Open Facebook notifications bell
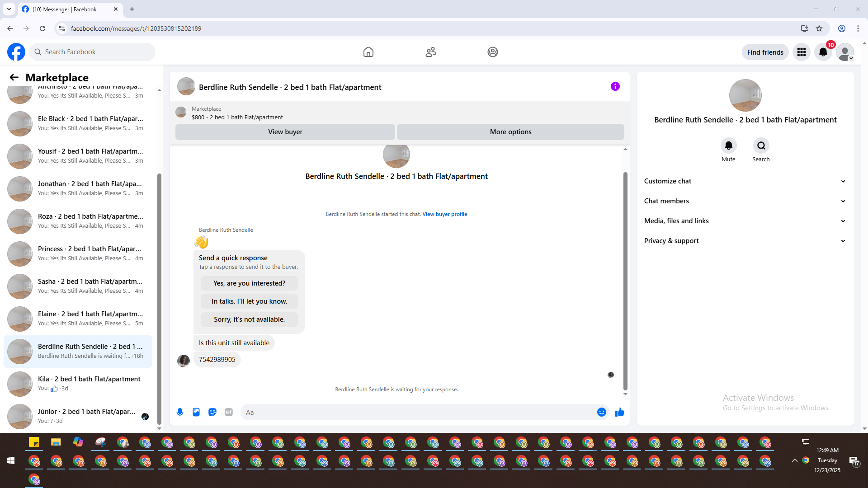Viewport: 868px width, 488px height. coord(823,52)
